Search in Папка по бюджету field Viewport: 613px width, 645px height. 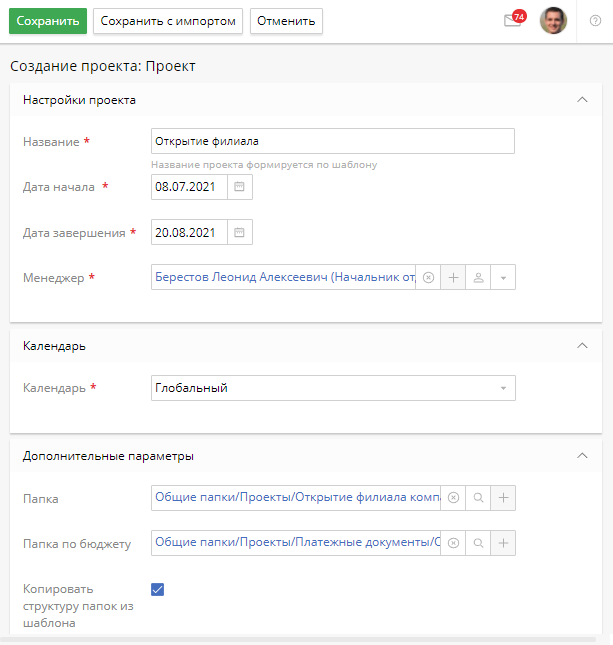[478, 543]
